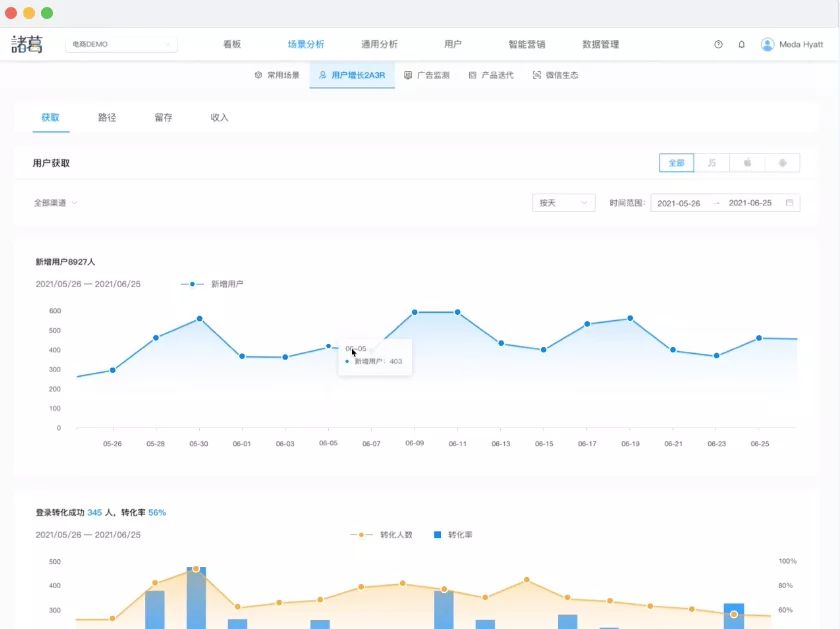Go to the 广告监测 scene
Viewport: 840px width, 629px height.
click(x=427, y=75)
